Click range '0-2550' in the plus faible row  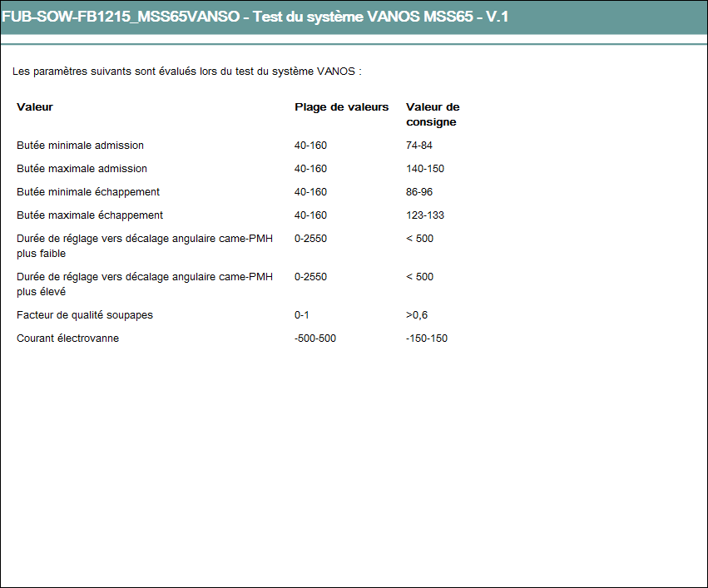tap(310, 238)
